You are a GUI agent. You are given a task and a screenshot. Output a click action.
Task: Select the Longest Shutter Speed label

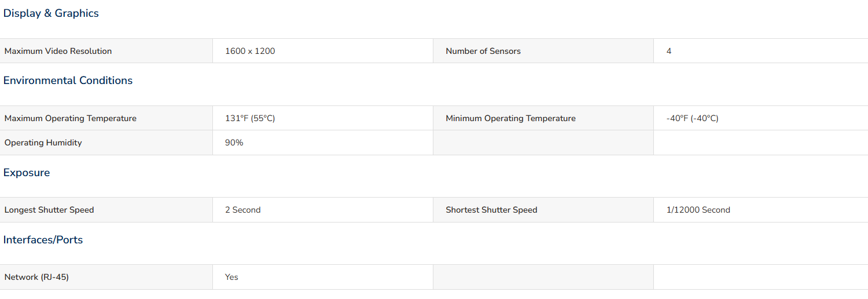pos(49,210)
